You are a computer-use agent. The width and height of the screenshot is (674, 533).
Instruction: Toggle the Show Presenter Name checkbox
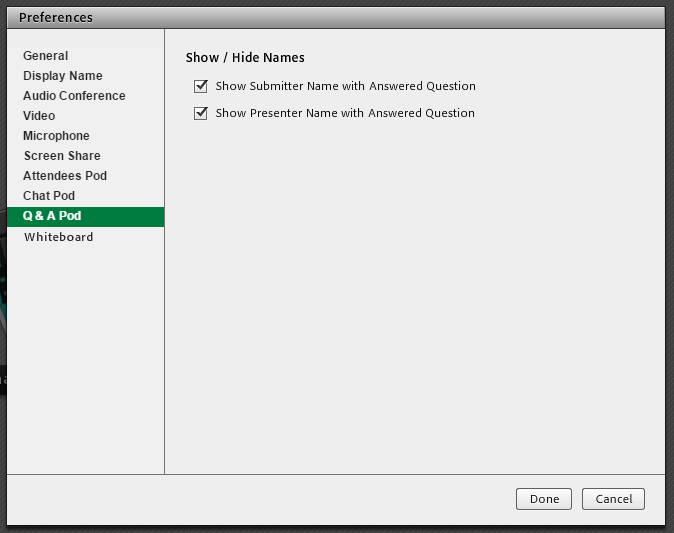201,113
